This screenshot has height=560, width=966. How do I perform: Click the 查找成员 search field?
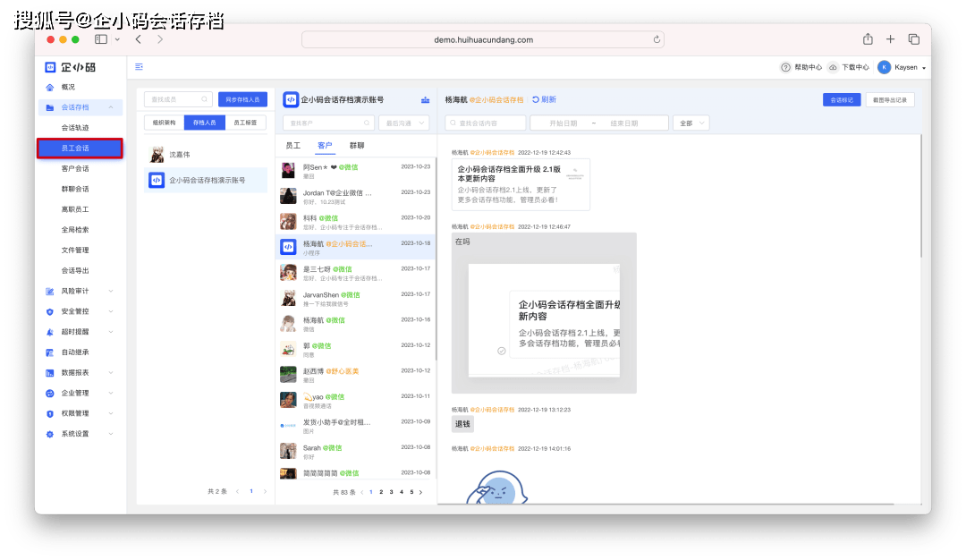point(178,99)
